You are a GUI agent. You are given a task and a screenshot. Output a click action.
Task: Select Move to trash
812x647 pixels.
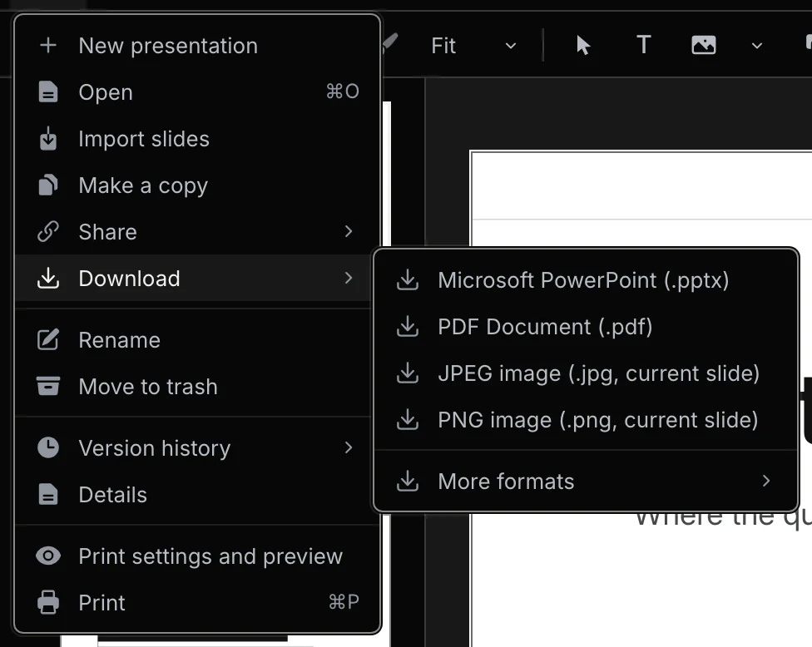pos(197,387)
